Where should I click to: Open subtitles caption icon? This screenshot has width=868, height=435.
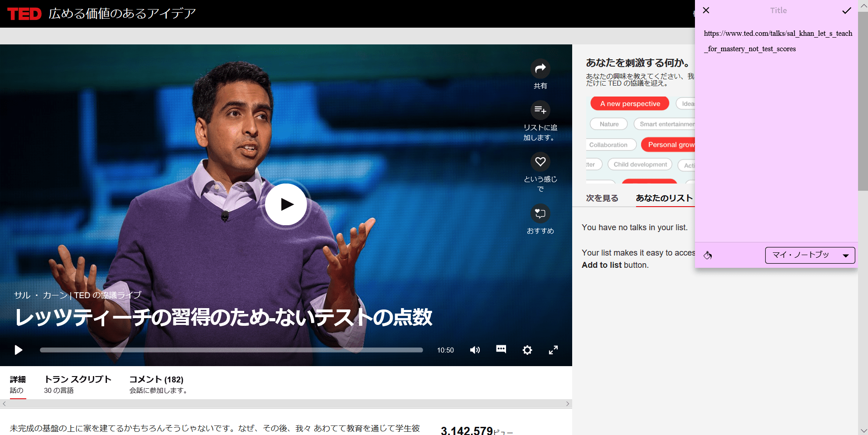(501, 349)
